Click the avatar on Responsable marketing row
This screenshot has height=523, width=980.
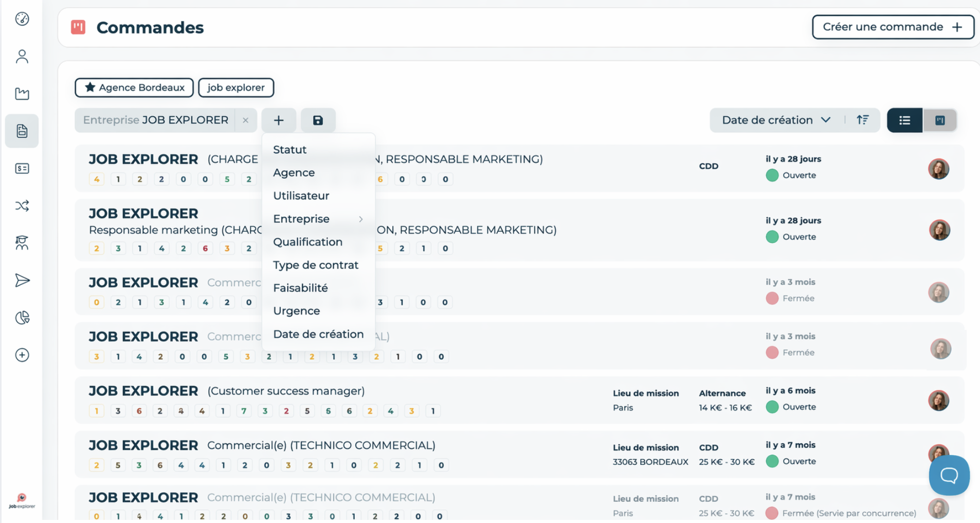[939, 230]
